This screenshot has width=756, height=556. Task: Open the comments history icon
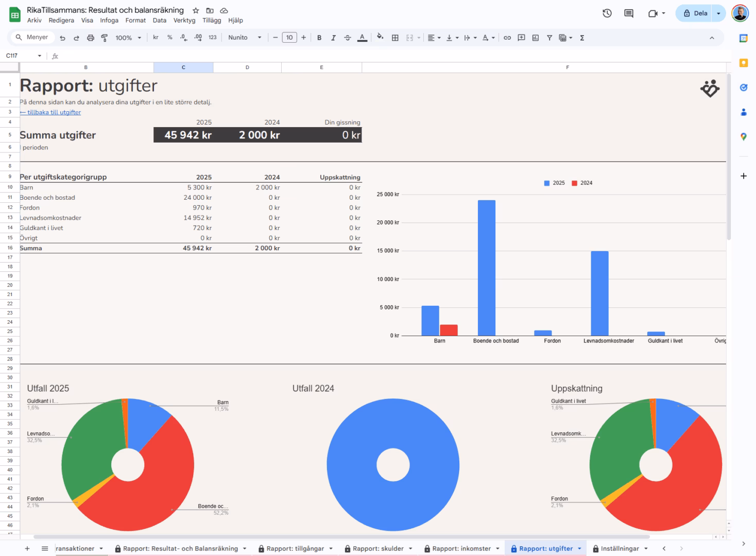[x=629, y=13]
